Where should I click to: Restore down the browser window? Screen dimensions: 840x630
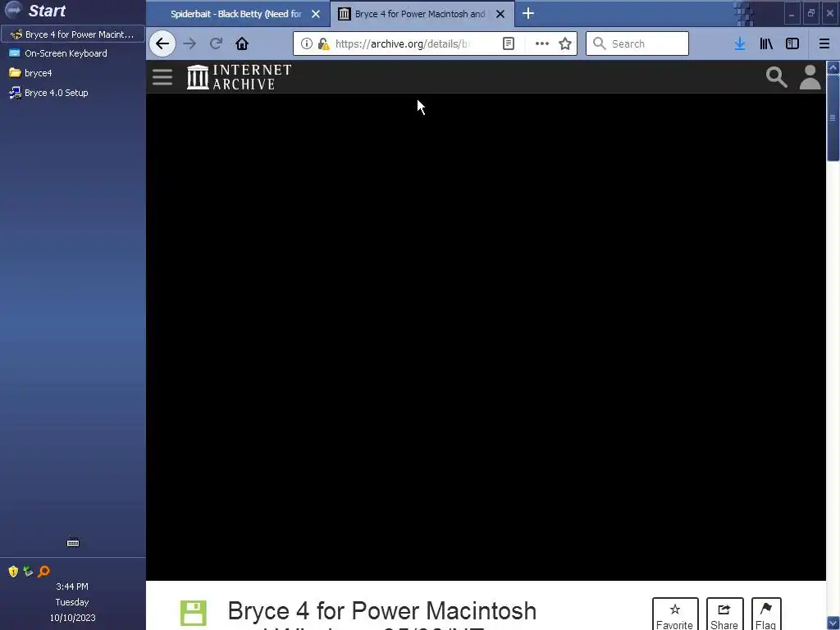point(811,14)
